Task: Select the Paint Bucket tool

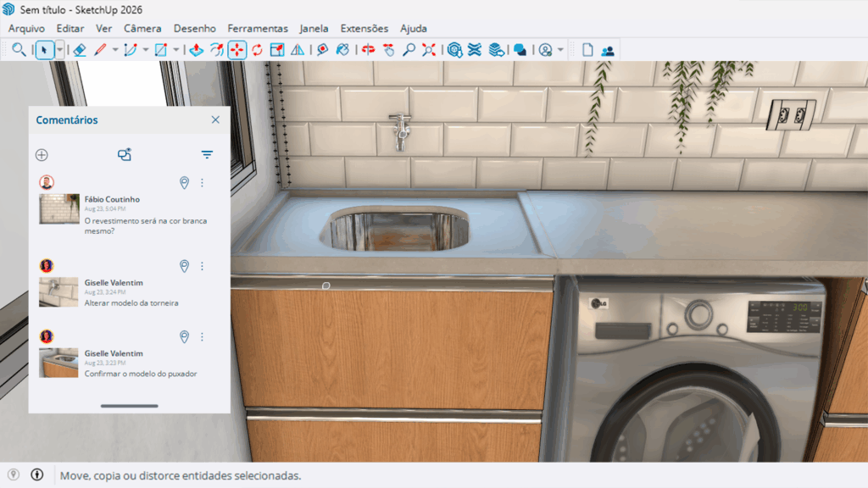Action: [x=342, y=50]
